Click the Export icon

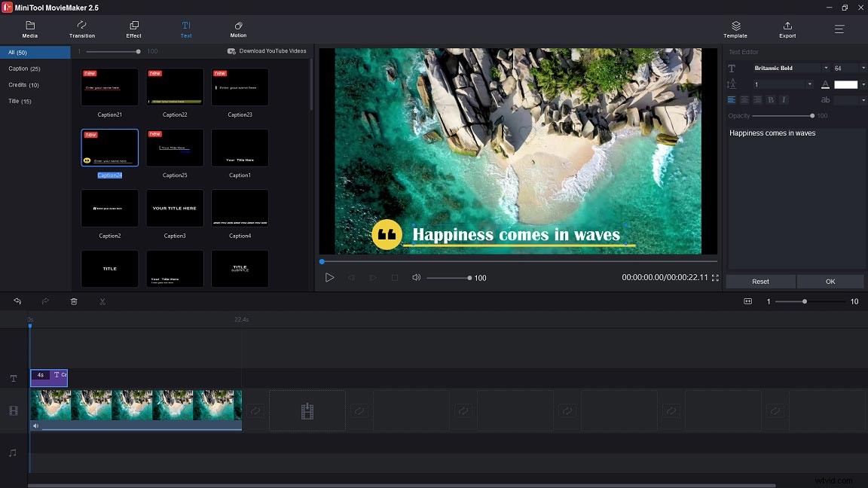787,30
